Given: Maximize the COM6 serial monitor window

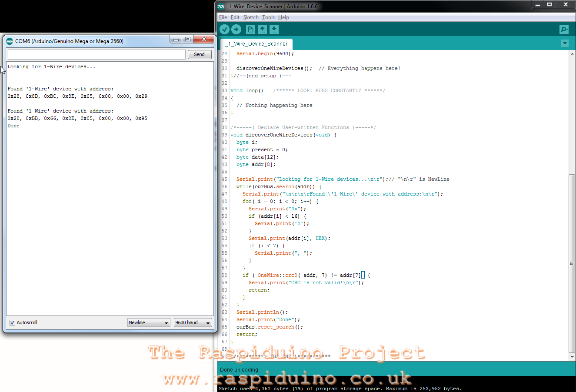Looking at the screenshot, I should [x=188, y=40].
